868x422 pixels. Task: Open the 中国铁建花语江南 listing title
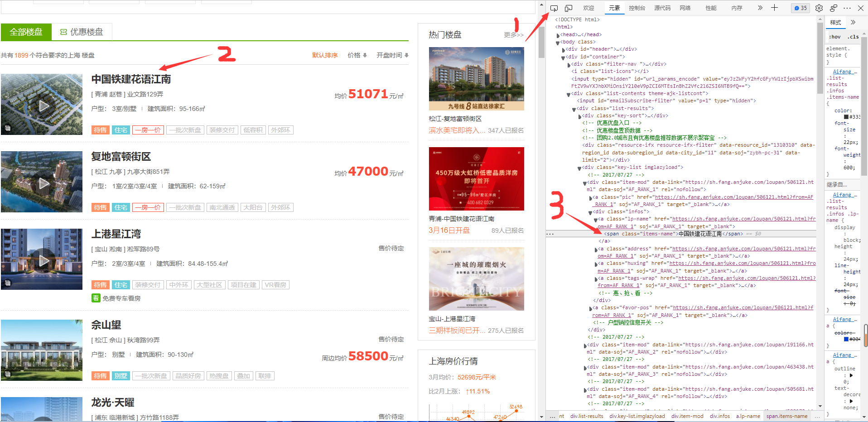coord(131,79)
